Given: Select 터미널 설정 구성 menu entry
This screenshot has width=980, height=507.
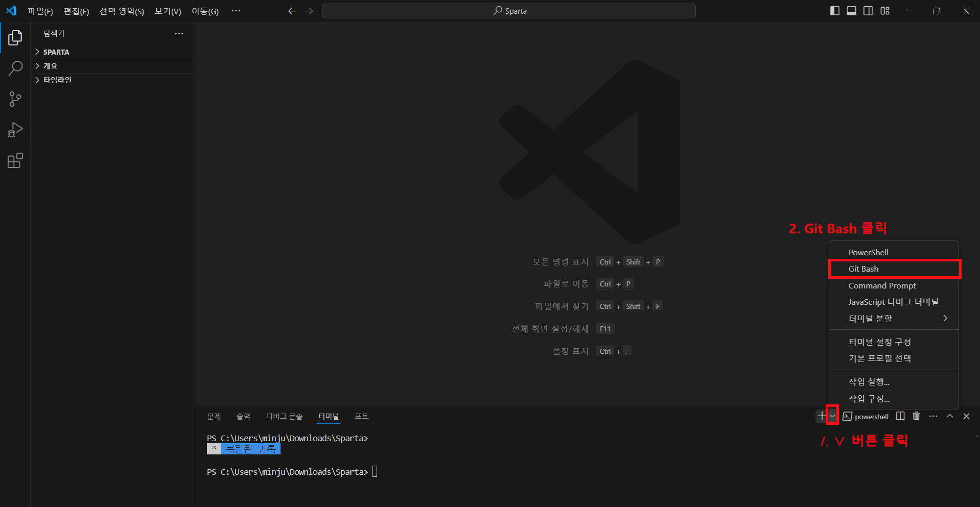Looking at the screenshot, I should click(894, 342).
